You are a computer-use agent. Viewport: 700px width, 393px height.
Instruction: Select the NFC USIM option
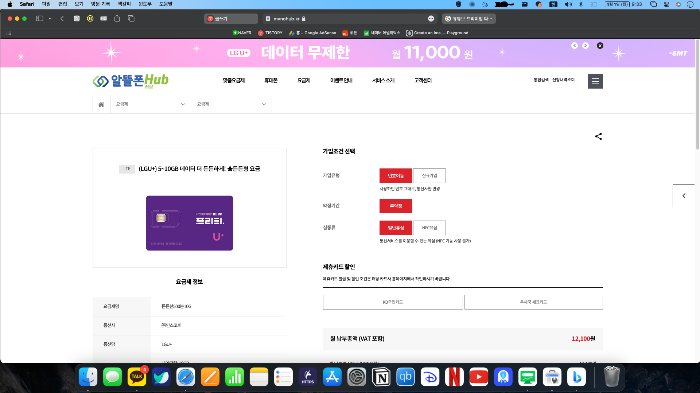click(429, 228)
